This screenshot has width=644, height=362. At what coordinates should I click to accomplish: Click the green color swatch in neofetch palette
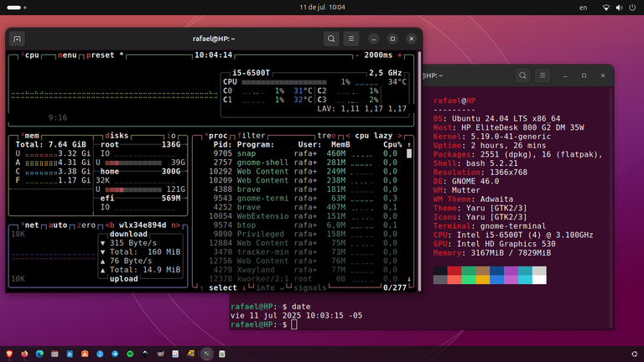[x=468, y=271]
